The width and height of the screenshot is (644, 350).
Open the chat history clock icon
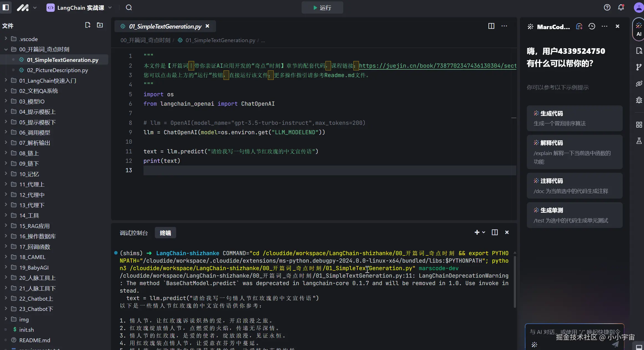592,26
